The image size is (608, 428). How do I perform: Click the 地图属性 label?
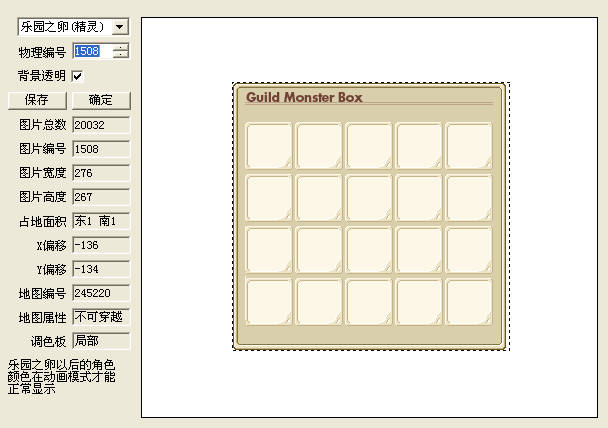pyautogui.click(x=42, y=318)
